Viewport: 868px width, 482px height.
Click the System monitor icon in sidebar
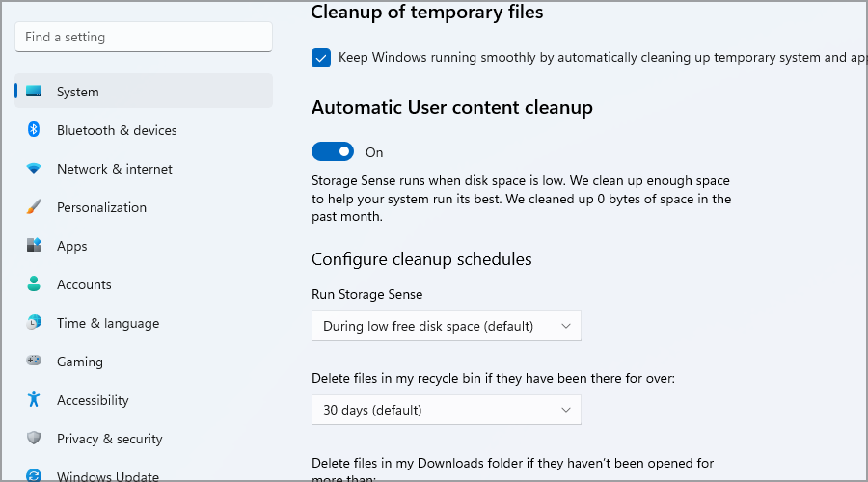point(35,92)
